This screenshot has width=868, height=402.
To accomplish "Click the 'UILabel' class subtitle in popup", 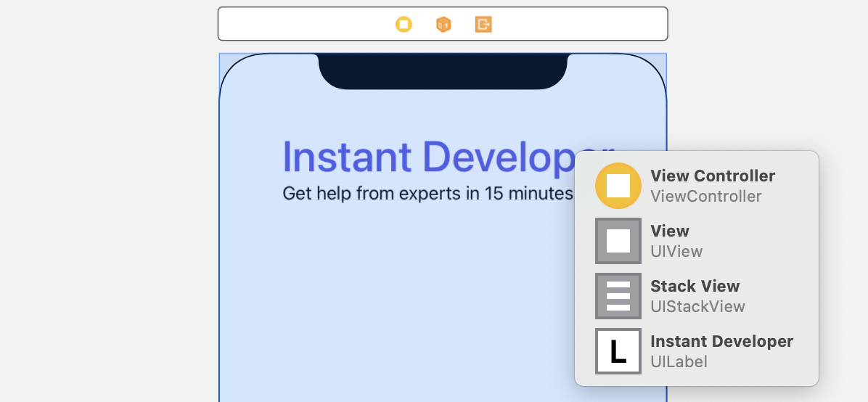I will tap(679, 362).
